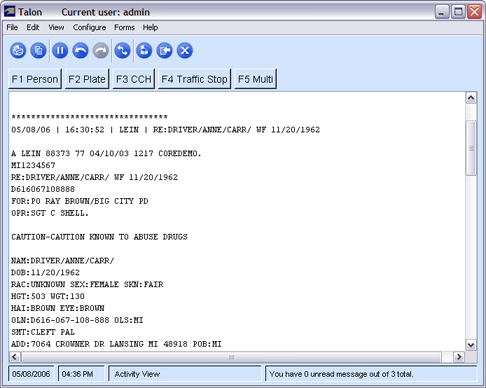The width and height of the screenshot is (486, 388).
Task: Click the vertical scrollbar up arrow
Action: coord(471,98)
